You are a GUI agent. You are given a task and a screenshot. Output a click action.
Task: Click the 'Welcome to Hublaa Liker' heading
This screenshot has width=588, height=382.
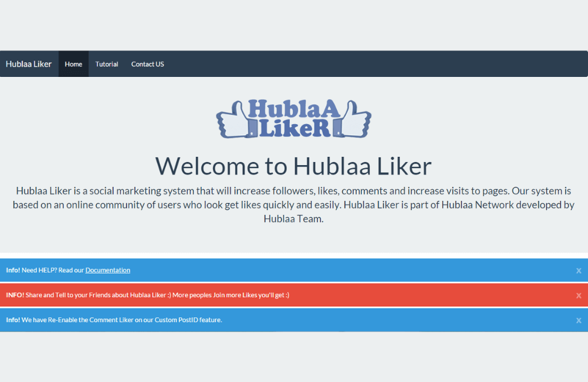(x=293, y=166)
